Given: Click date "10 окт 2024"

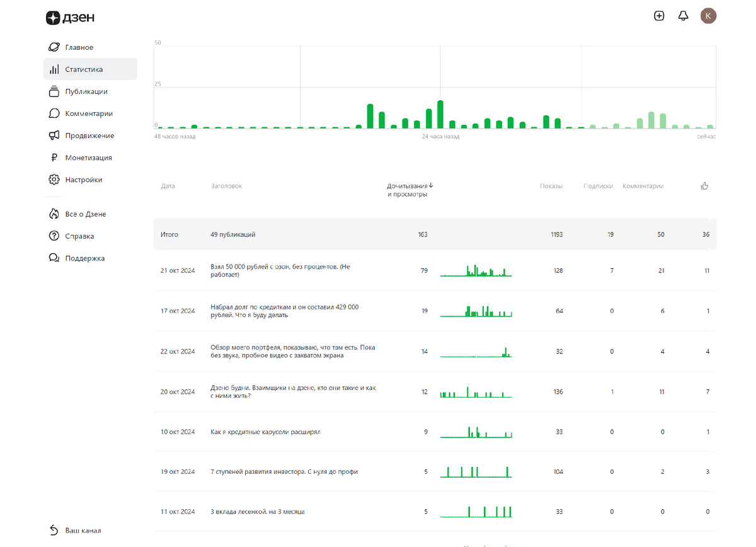Looking at the screenshot, I should pyautogui.click(x=178, y=432).
